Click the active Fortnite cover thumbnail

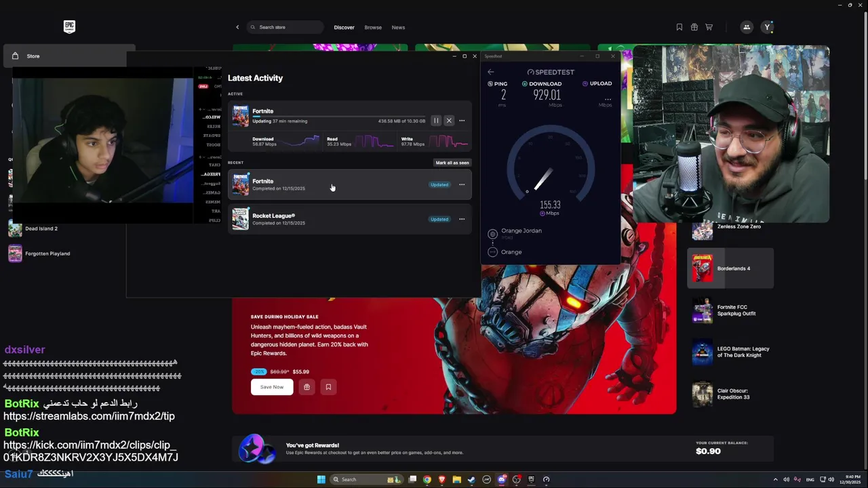[241, 116]
